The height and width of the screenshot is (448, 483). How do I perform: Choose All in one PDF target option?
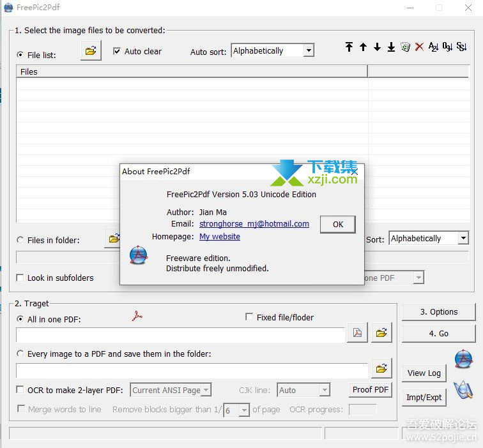pos(20,319)
